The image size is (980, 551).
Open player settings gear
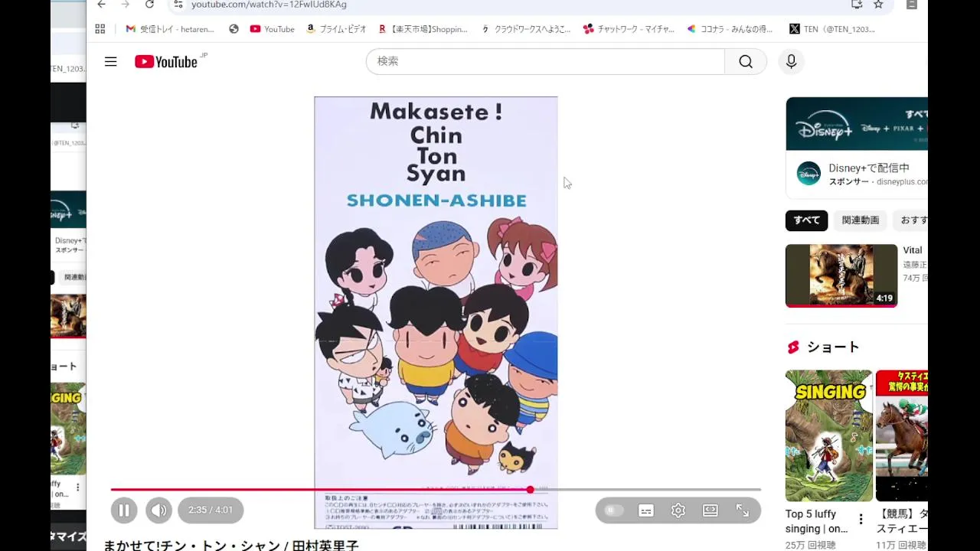678,510
